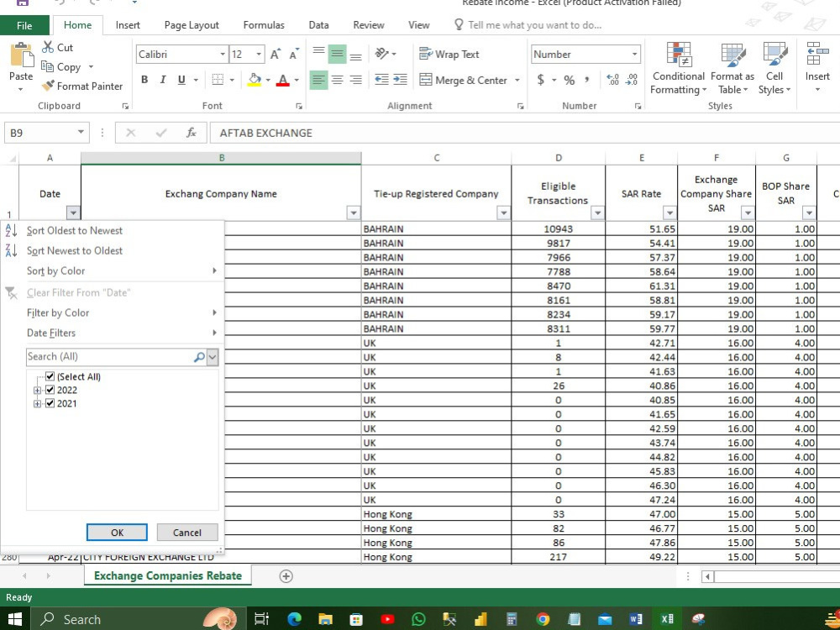Open the font name Calibri dropdown

[x=223, y=54]
